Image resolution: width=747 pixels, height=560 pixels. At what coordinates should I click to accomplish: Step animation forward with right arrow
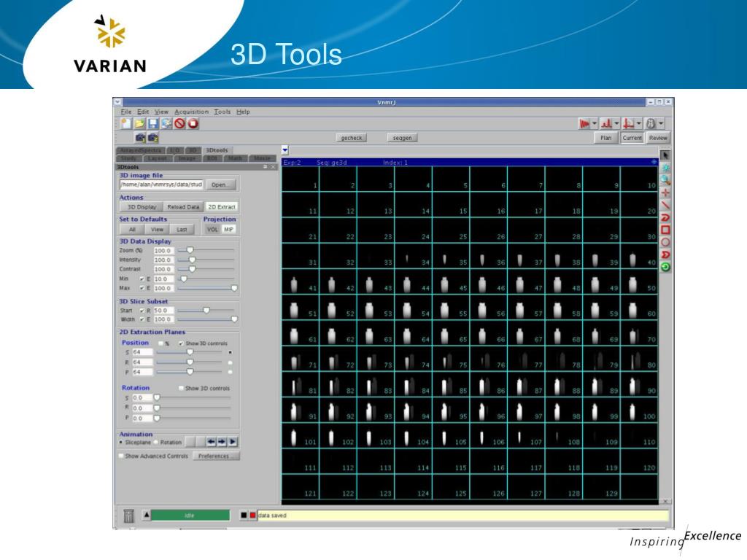click(222, 442)
